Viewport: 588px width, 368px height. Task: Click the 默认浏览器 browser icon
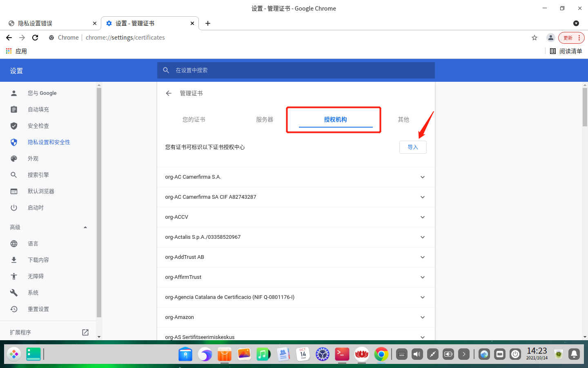pos(14,191)
